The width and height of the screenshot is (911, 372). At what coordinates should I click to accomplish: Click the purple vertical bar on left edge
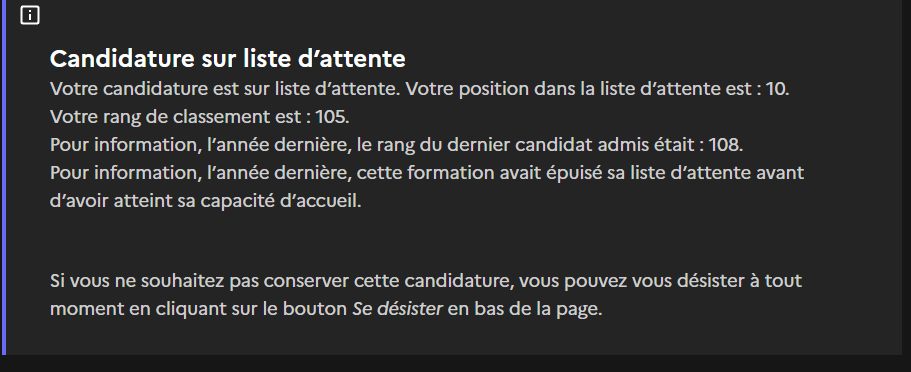click(3, 177)
